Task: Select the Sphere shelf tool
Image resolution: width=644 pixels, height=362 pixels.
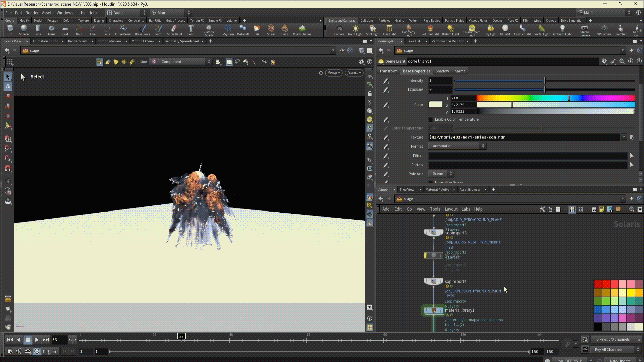Action: (x=23, y=29)
